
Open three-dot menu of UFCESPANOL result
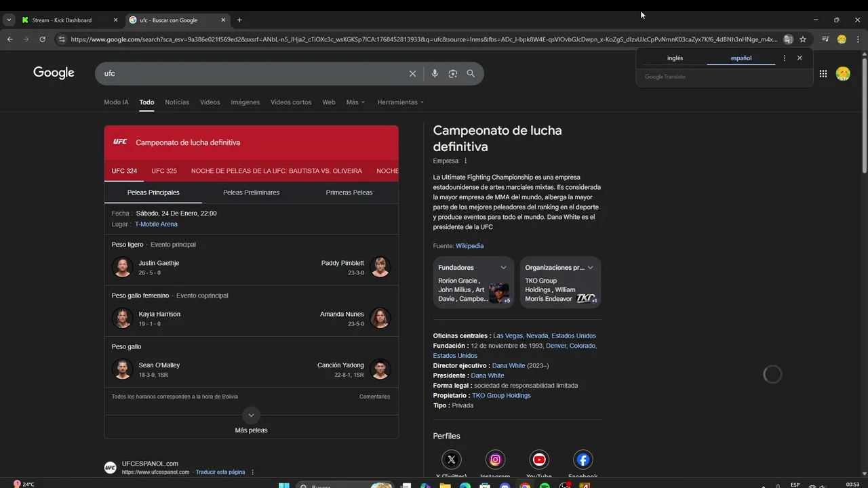coord(252,472)
